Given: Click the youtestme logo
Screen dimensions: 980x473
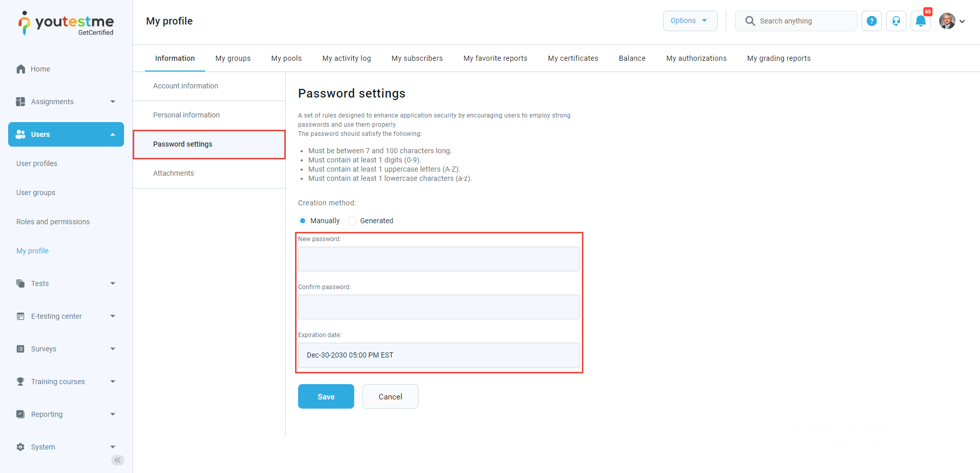Looking at the screenshot, I should click(66, 23).
